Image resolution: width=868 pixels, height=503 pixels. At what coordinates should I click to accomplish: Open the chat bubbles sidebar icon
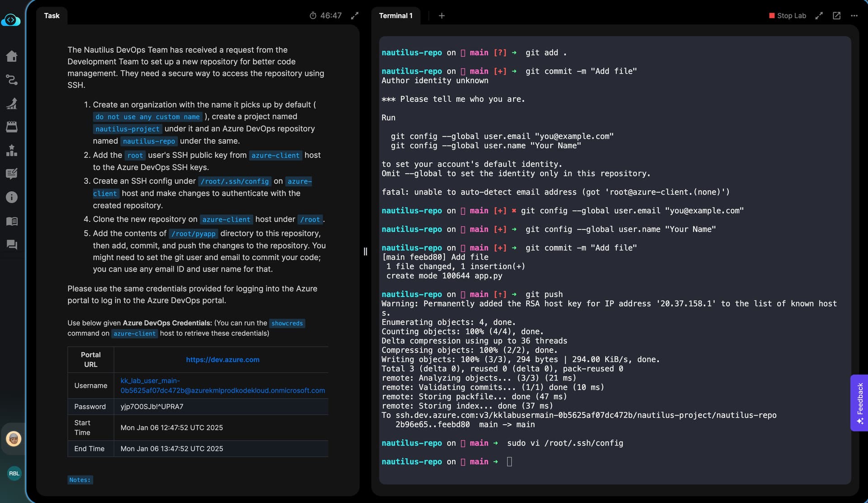pyautogui.click(x=12, y=244)
